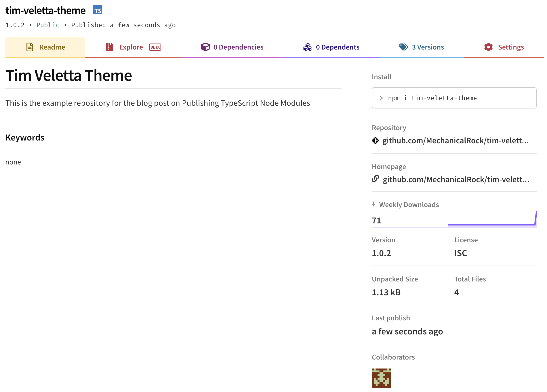Copy the npm i tim-veletta-theme command
547x392 pixels.
point(454,98)
